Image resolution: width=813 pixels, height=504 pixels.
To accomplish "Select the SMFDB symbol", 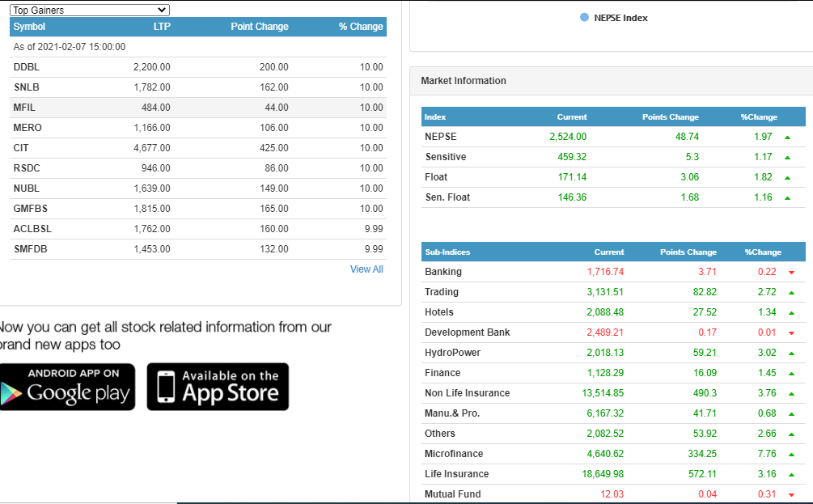I will tap(31, 249).
